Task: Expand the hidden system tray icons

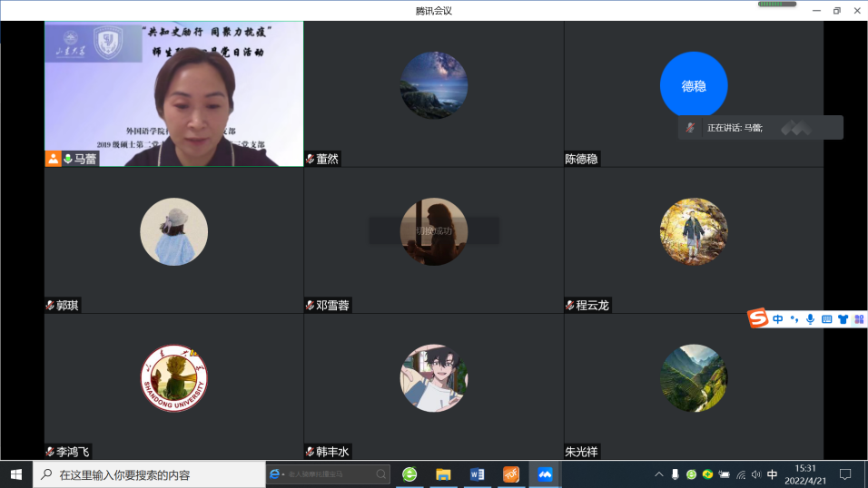Action: [x=659, y=474]
